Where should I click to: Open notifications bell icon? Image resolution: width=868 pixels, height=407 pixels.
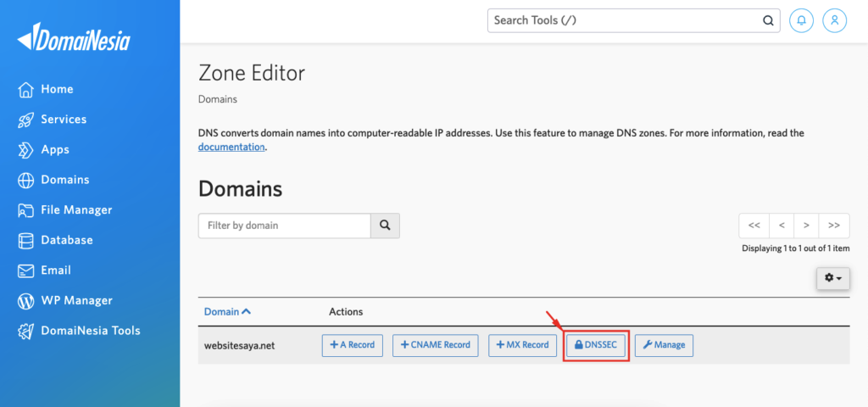(x=801, y=20)
